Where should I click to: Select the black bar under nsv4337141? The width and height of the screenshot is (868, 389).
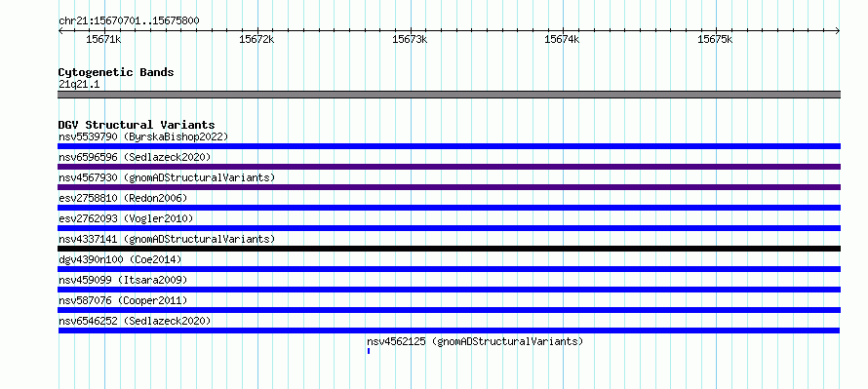(x=449, y=249)
